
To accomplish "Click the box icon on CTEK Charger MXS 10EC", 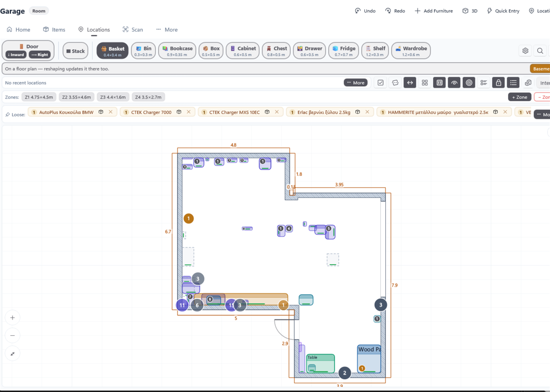I will point(267,112).
